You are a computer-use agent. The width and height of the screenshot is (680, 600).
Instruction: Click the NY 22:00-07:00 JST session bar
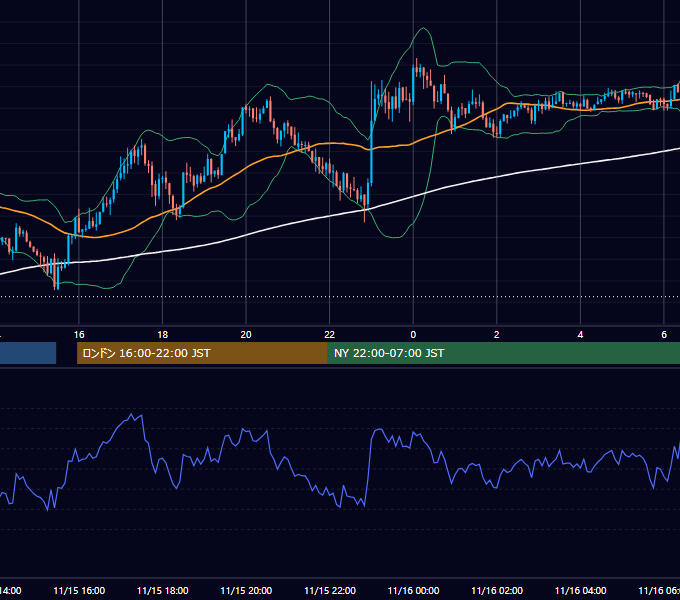click(503, 353)
